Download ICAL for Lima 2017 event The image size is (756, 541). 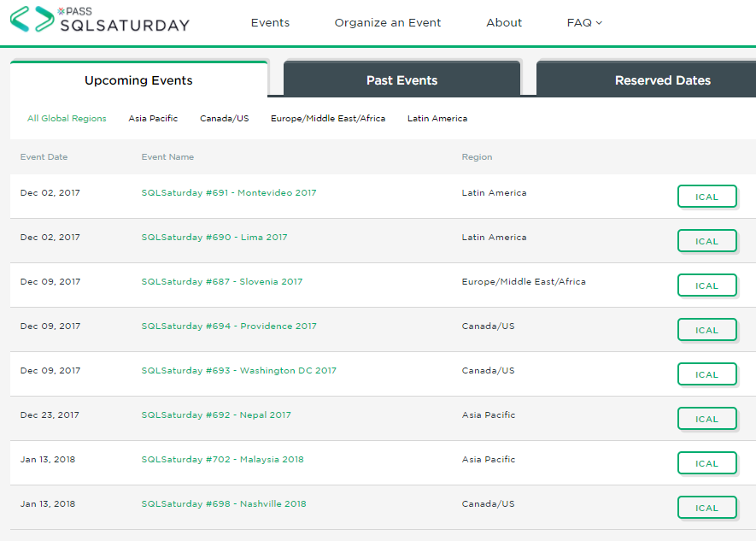pyautogui.click(x=706, y=241)
